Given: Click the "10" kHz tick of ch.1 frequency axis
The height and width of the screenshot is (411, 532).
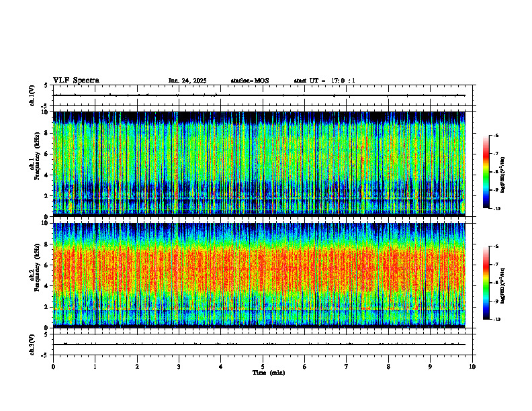Looking at the screenshot, I should click(46, 112).
